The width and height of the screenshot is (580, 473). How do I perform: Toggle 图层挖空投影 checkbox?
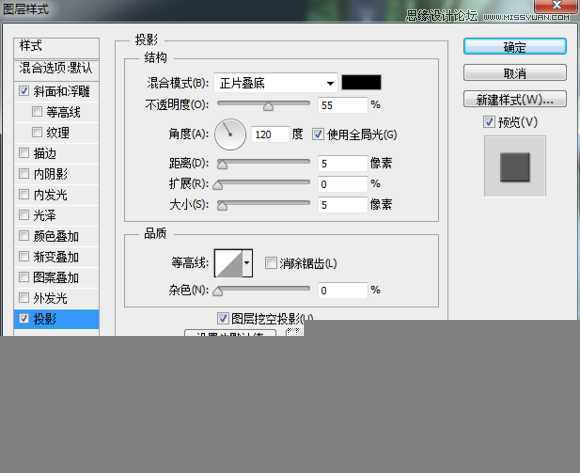point(223,318)
